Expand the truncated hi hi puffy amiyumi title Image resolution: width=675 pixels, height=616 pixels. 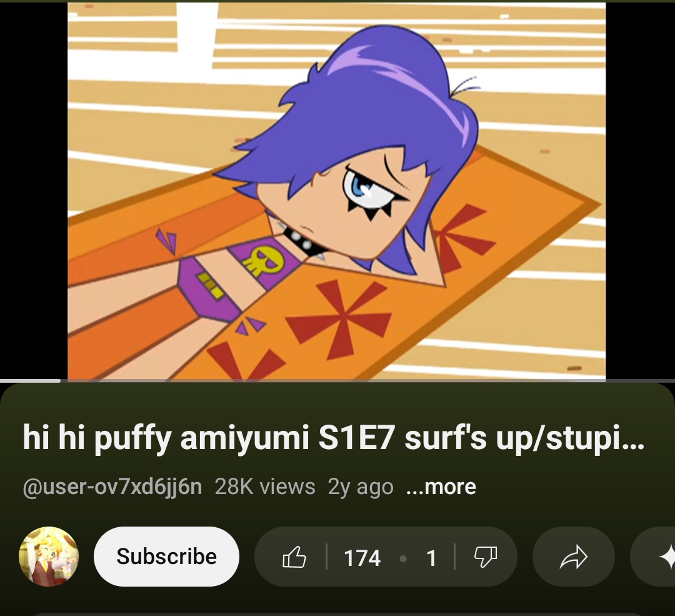333,437
